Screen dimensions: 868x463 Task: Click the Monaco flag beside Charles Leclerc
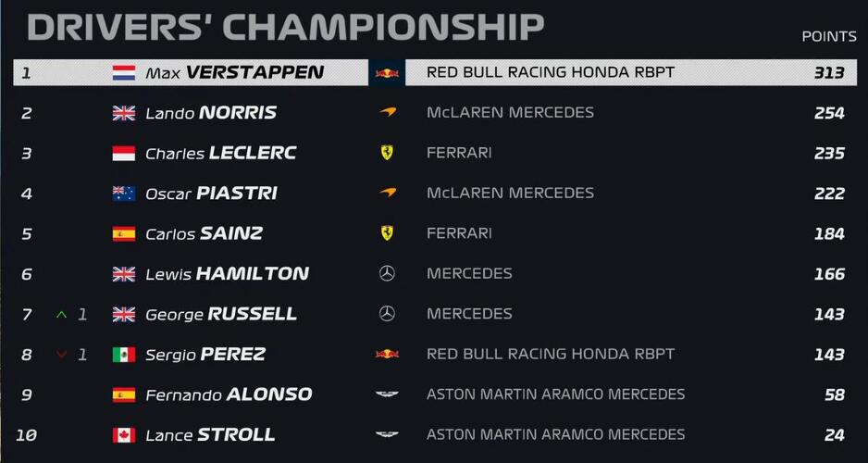click(123, 153)
